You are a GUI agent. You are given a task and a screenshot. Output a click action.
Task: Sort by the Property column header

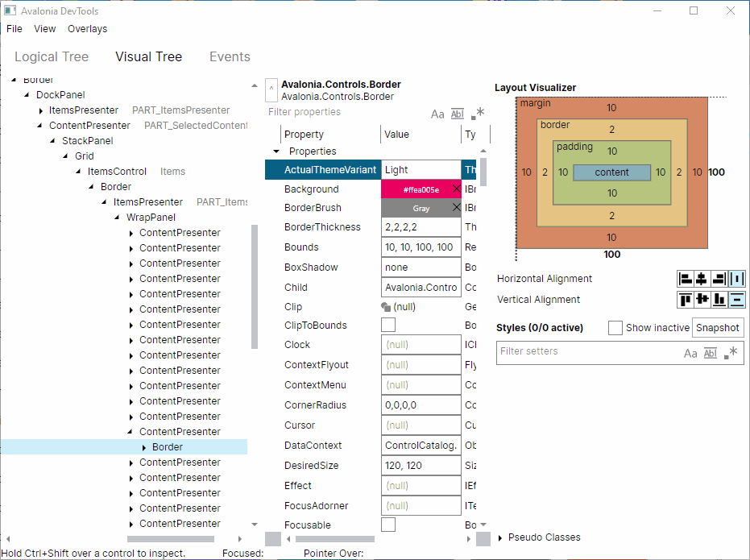point(330,135)
